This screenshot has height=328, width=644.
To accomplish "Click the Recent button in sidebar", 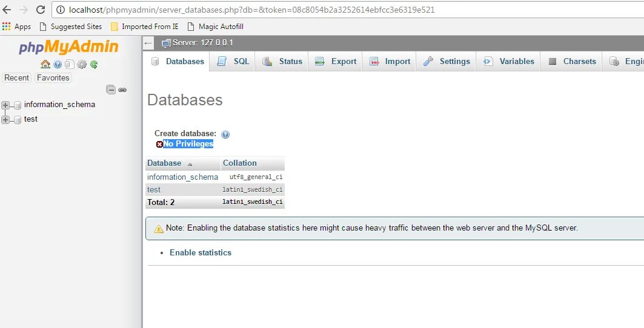I will pyautogui.click(x=17, y=77).
